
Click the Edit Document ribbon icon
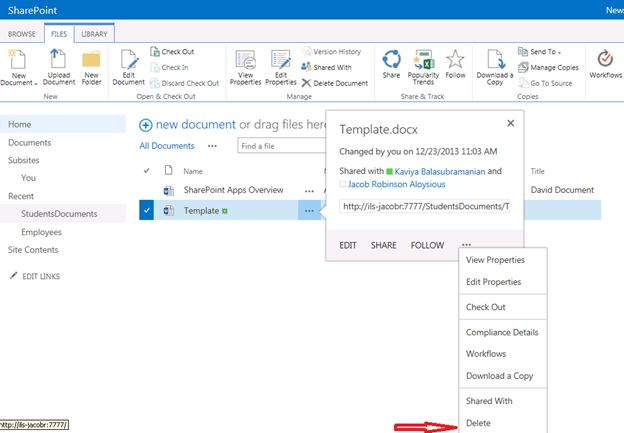[x=130, y=60]
